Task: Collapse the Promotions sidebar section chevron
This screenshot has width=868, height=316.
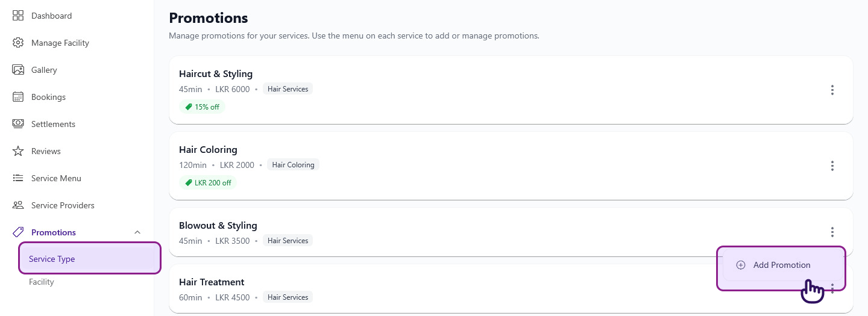Action: click(x=137, y=232)
